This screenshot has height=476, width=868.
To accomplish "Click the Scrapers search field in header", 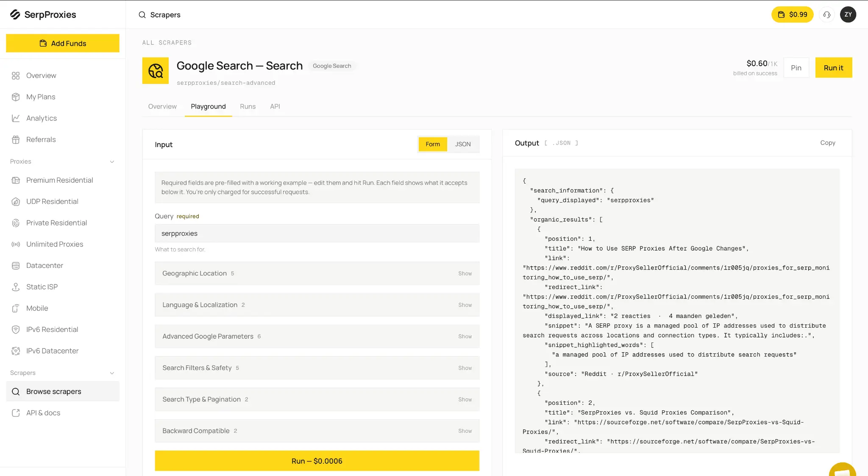I will (x=165, y=15).
